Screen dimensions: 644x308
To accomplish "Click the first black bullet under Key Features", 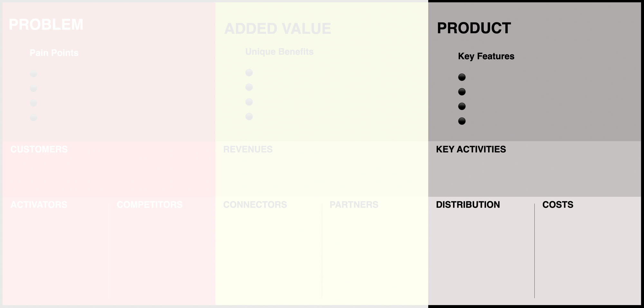I will (x=462, y=77).
